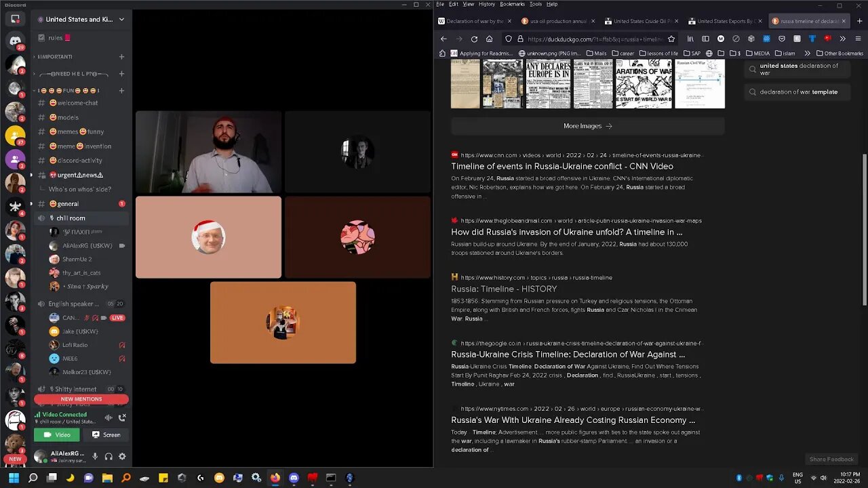Add channel to NEED HELP category
The width and height of the screenshot is (868, 488).
click(x=121, y=74)
